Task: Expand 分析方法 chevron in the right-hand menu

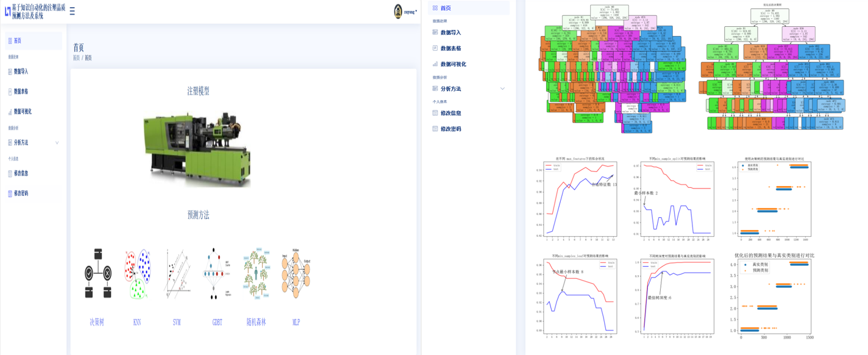Action: pyautogui.click(x=502, y=89)
